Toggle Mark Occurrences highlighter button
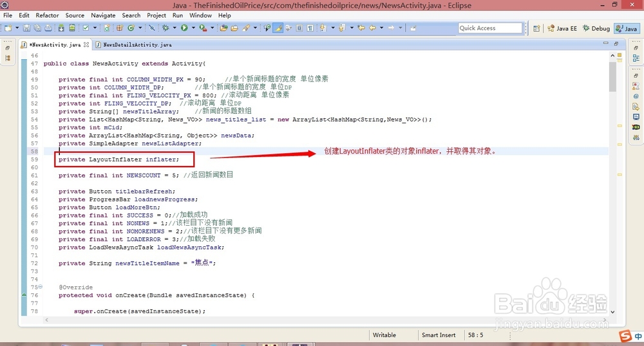644x346 pixels. coord(278,28)
